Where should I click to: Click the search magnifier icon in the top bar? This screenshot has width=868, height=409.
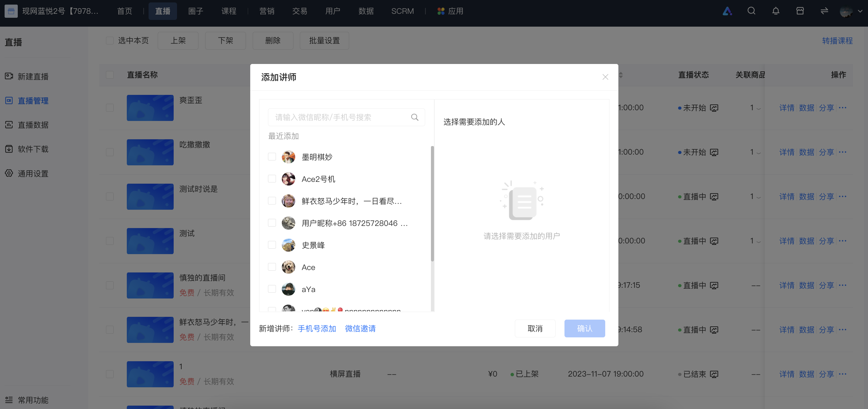point(751,11)
